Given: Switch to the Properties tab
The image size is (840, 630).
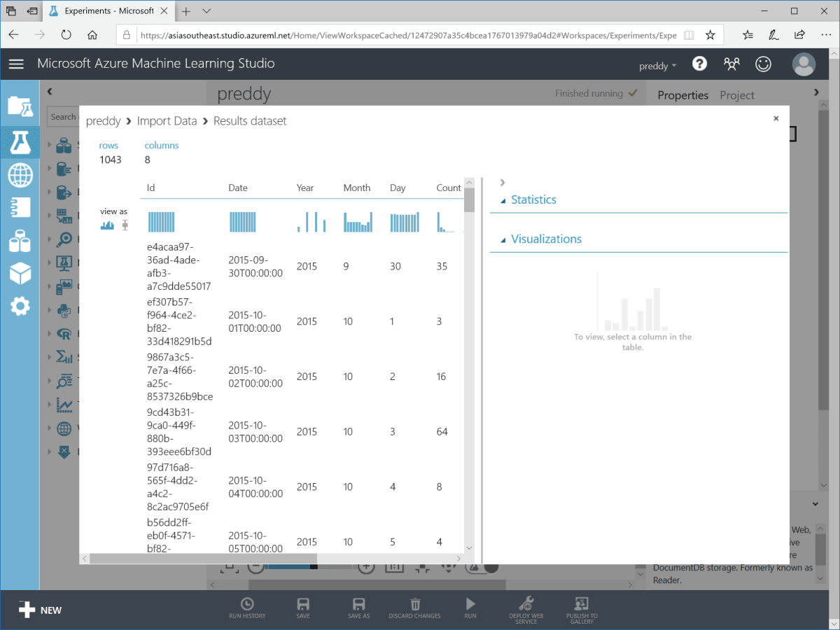Looking at the screenshot, I should coord(683,95).
